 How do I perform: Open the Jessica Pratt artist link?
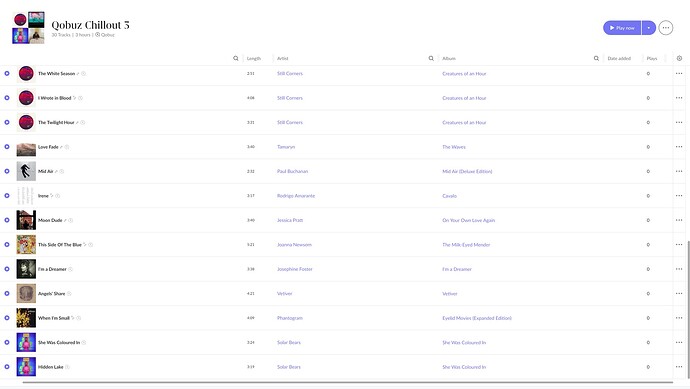[290, 220]
